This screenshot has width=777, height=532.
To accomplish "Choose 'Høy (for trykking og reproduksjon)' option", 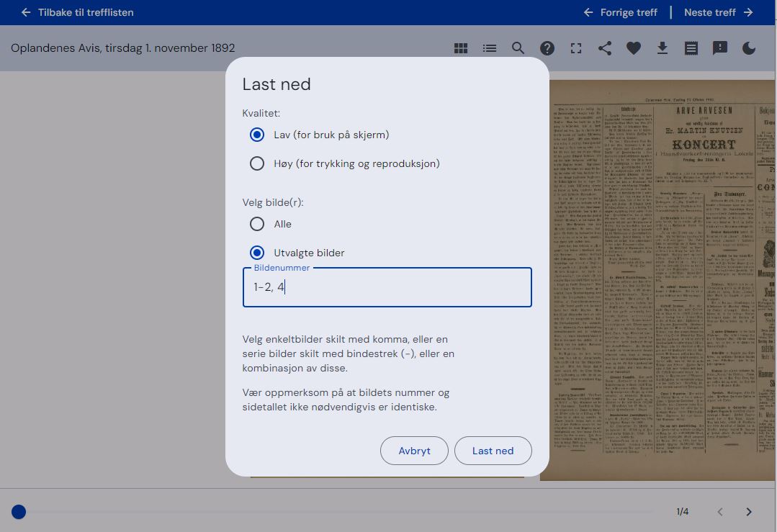I will (x=257, y=163).
